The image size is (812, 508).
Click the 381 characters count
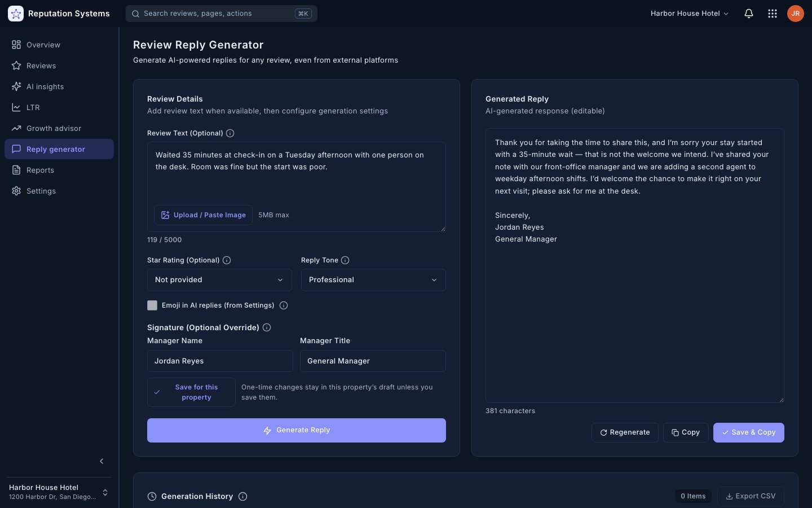tap(510, 411)
